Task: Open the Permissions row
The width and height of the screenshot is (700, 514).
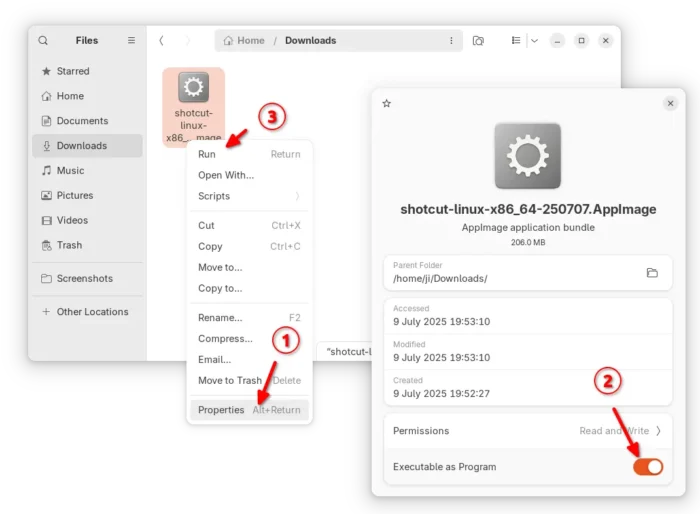Action: coord(526,431)
